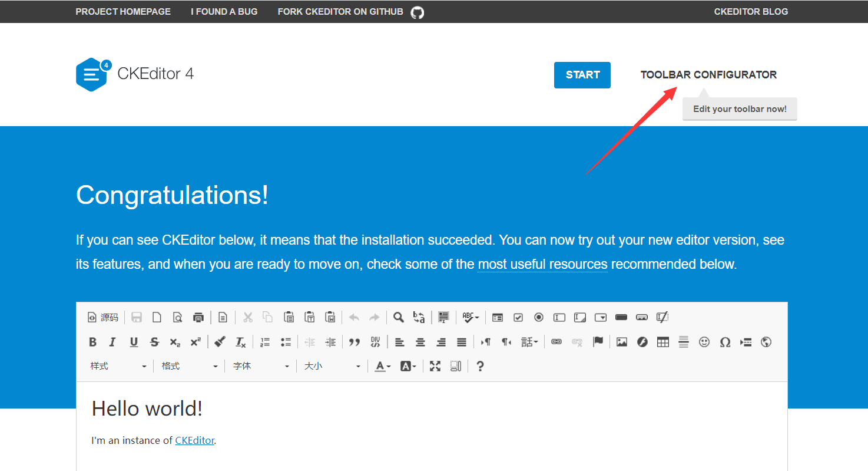This screenshot has width=868, height=471.
Task: Open the Templates icon
Action: coord(223,317)
